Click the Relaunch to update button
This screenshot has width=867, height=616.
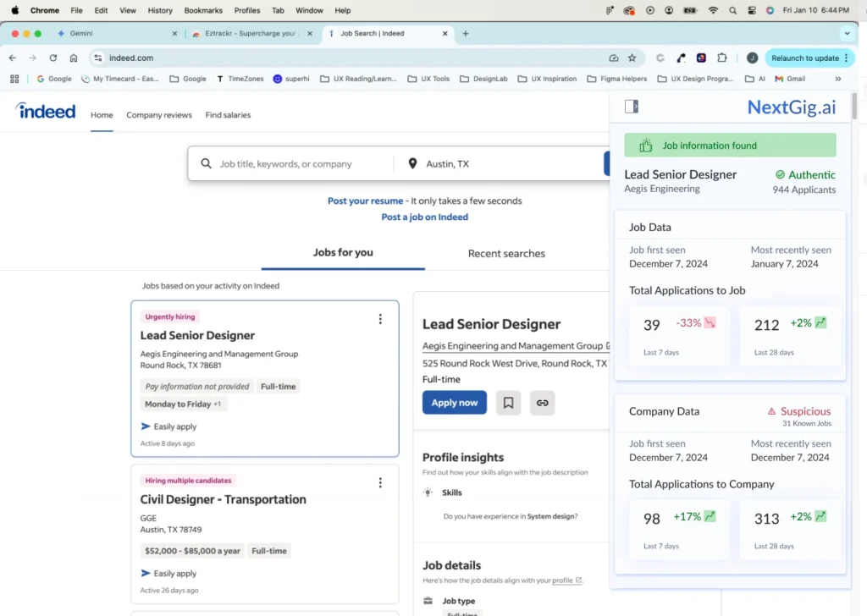click(805, 58)
